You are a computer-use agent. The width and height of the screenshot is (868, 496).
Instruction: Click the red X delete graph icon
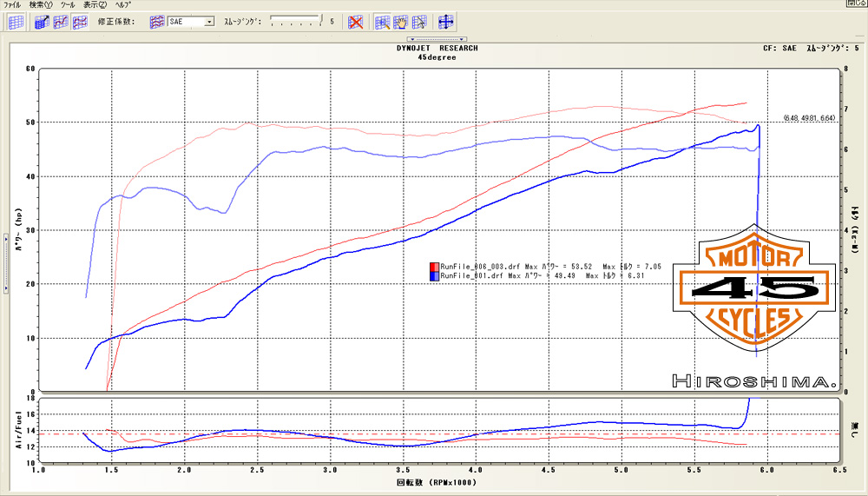click(x=355, y=22)
